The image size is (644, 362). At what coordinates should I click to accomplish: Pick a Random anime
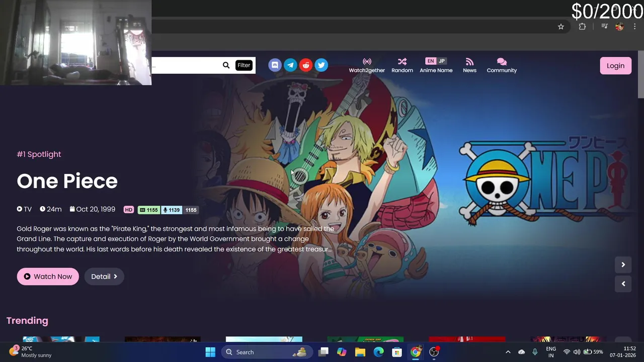coord(402,65)
